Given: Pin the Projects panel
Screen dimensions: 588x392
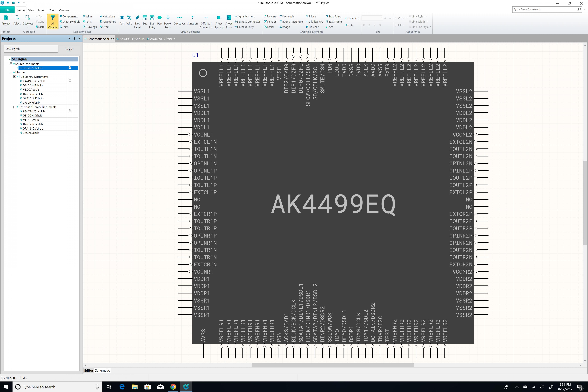Looking at the screenshot, I should [x=74, y=39].
